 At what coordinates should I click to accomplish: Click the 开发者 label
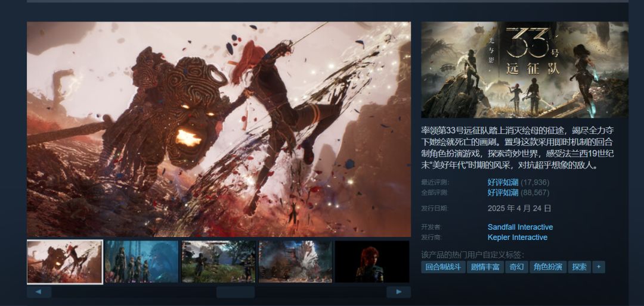point(432,227)
